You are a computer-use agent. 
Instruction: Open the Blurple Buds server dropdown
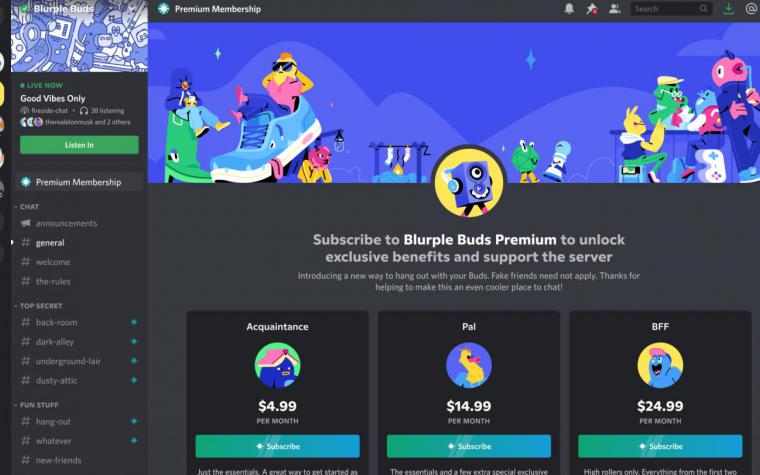coord(132,9)
